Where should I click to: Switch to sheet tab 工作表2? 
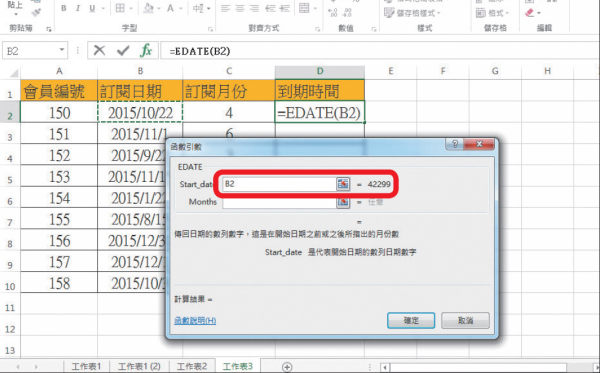click(192, 366)
